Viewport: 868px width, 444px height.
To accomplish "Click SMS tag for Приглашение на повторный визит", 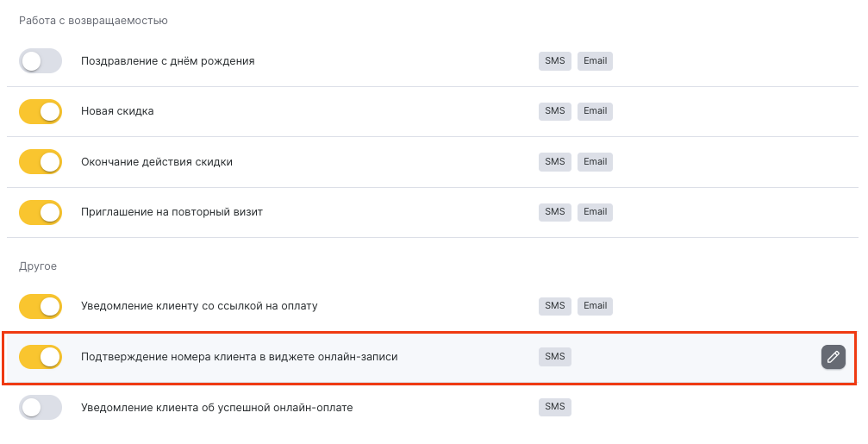I will tap(554, 212).
